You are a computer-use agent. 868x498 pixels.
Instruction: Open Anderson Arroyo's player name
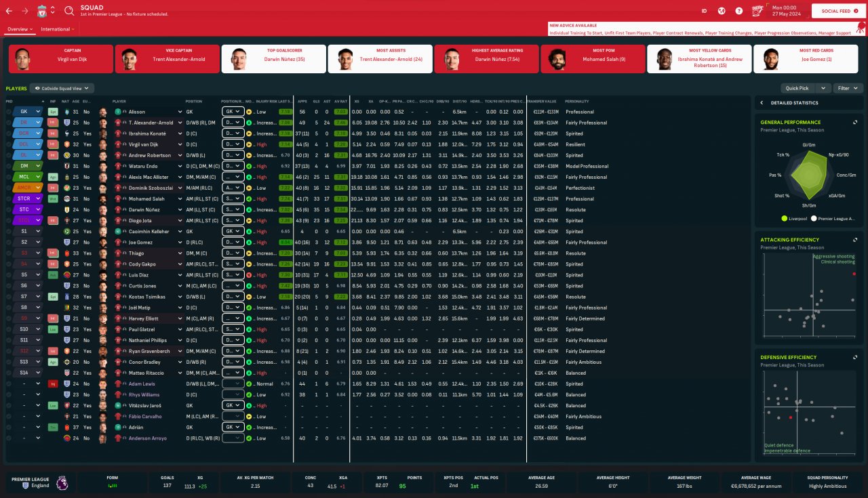click(x=147, y=438)
